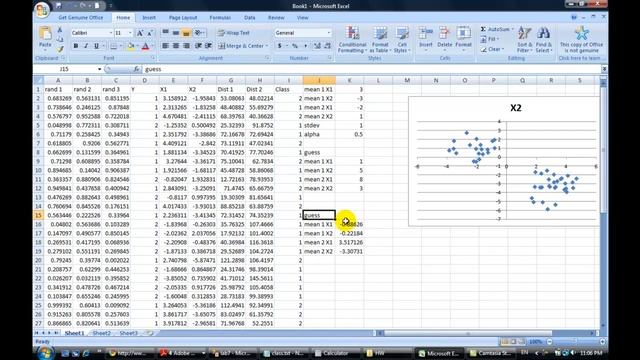640x360 pixels.
Task: Toggle Bold formatting
Action: (76, 46)
